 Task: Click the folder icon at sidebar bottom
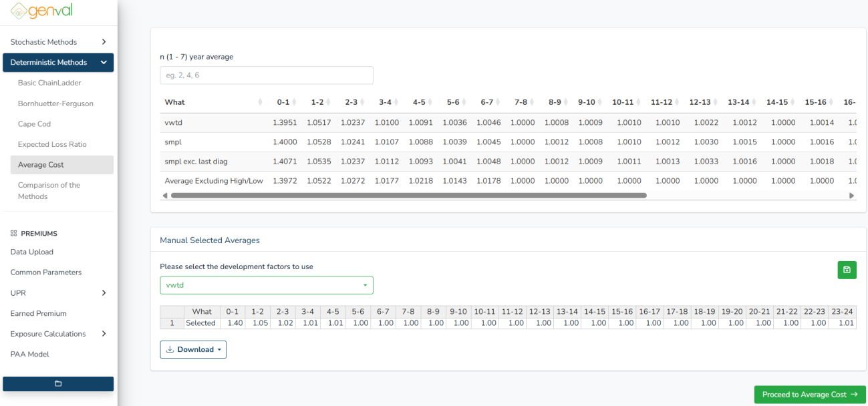pos(58,384)
